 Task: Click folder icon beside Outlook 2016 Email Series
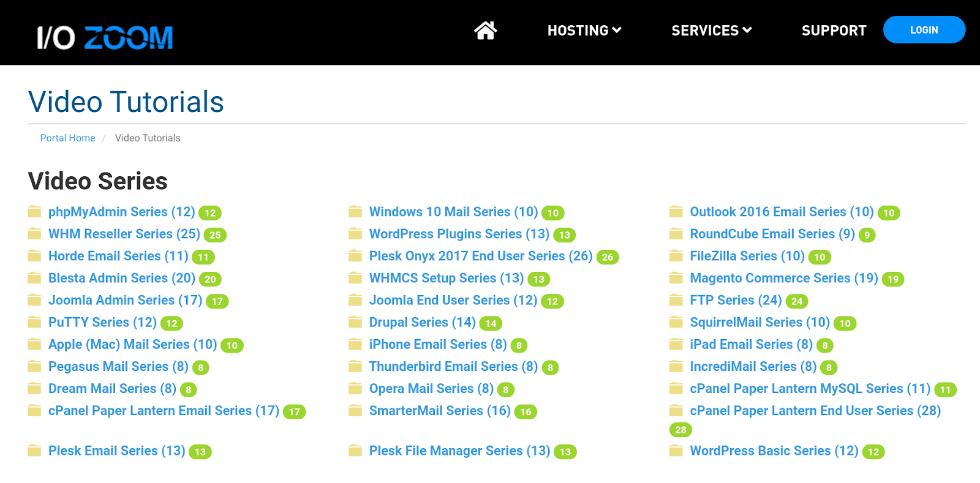(x=676, y=212)
